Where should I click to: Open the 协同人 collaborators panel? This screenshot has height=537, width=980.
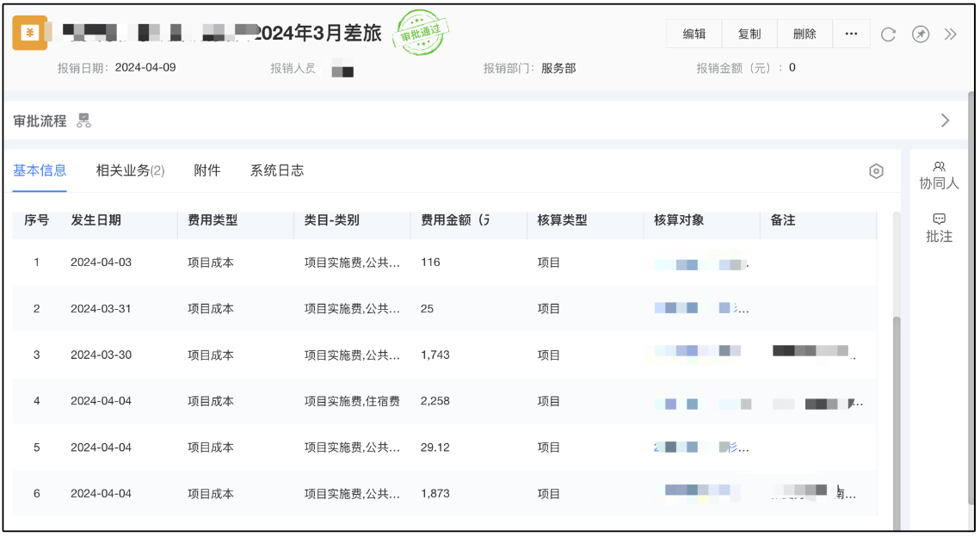[x=939, y=176]
